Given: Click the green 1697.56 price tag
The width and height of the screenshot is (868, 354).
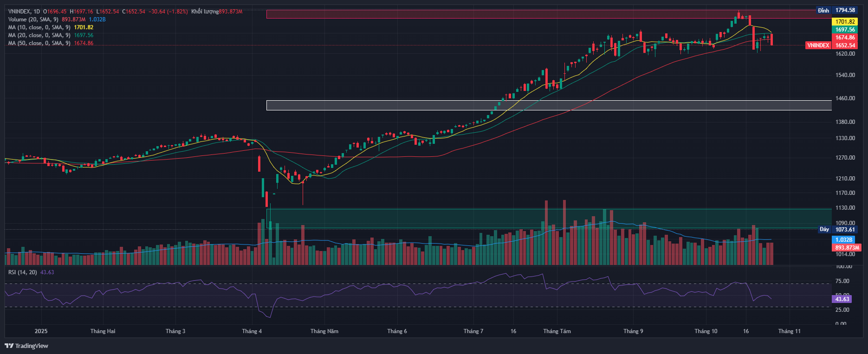Looking at the screenshot, I should click(x=845, y=30).
